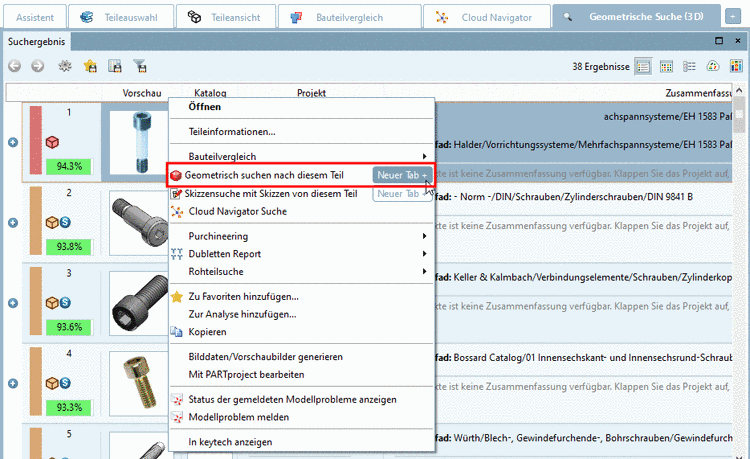The height and width of the screenshot is (459, 750).
Task: Click the cube icon in result 4
Action: pos(52,383)
